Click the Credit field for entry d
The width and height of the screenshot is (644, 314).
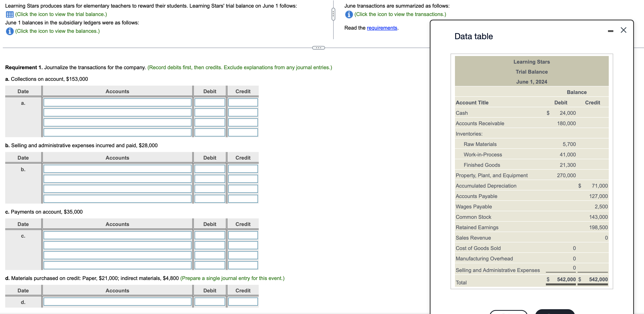[x=243, y=302]
